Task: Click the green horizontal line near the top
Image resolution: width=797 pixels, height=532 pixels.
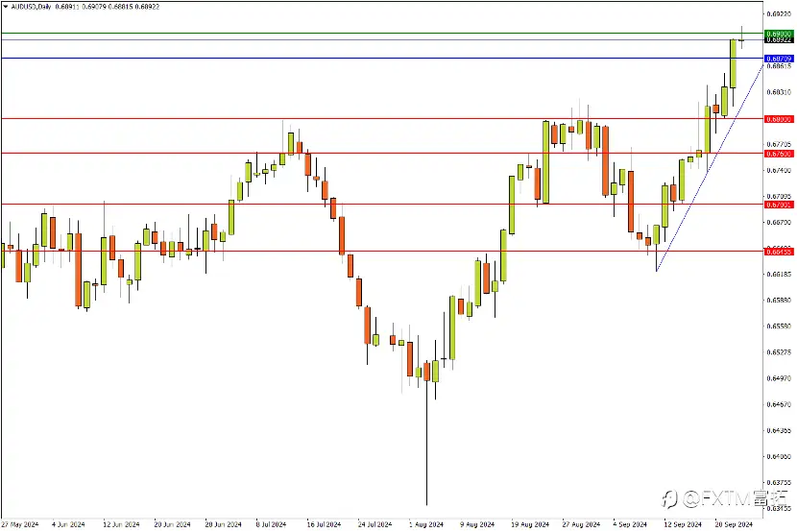Action: coord(381,33)
